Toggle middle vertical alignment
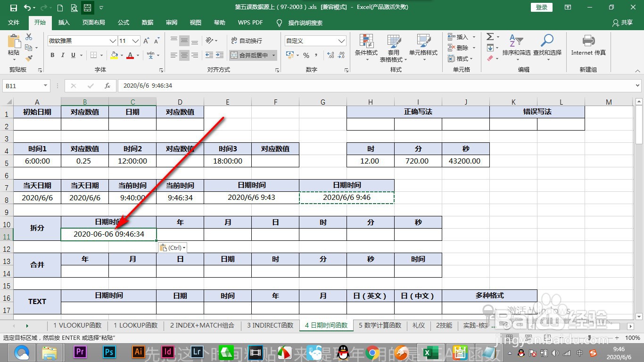Viewport: 644px width, 362px height. (x=184, y=41)
